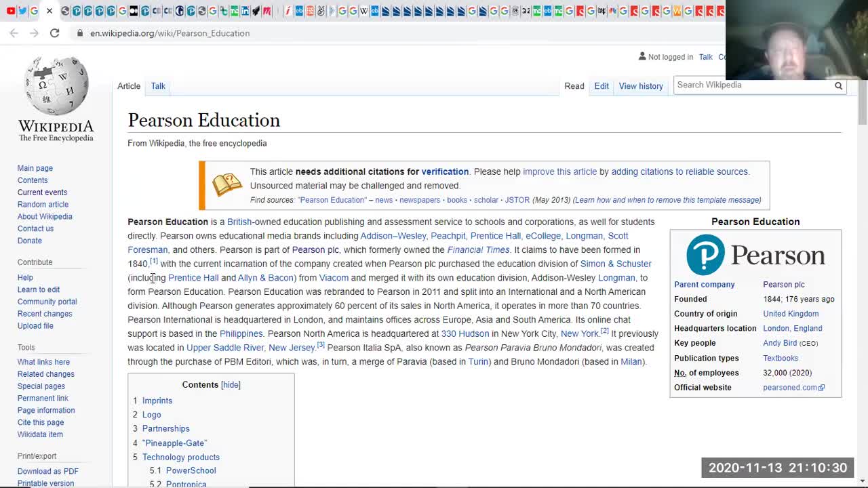Open the Edit tab
The image size is (868, 488).
[x=601, y=86]
